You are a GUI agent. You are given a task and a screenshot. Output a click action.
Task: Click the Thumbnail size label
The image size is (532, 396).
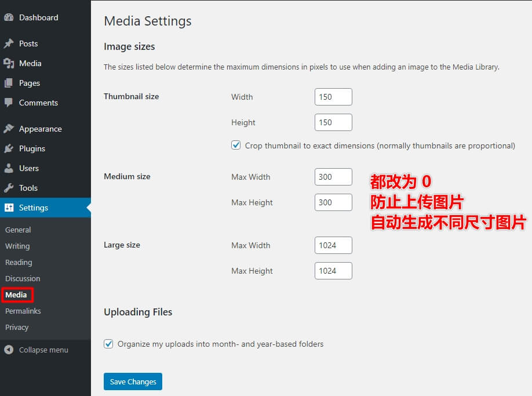point(132,96)
